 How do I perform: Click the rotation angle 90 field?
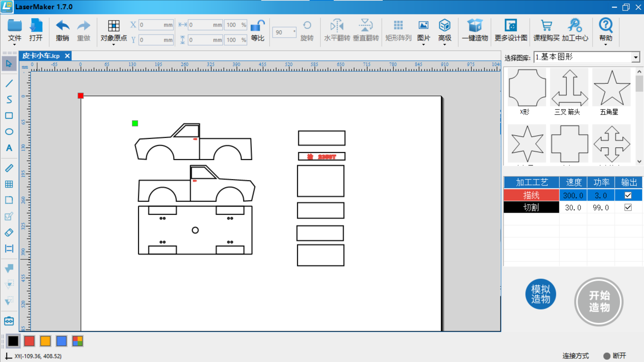(x=284, y=32)
